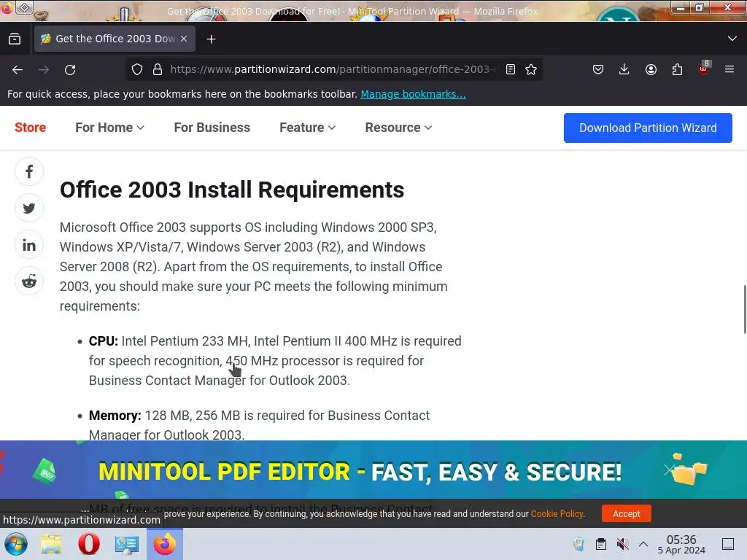The width and height of the screenshot is (747, 560).
Task: Share article via Reddit icon
Action: coord(29,281)
